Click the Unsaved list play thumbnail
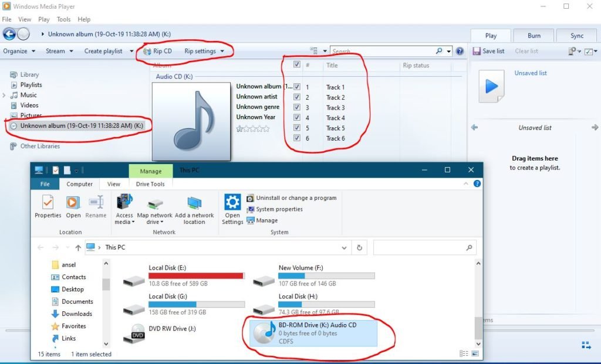 [491, 86]
